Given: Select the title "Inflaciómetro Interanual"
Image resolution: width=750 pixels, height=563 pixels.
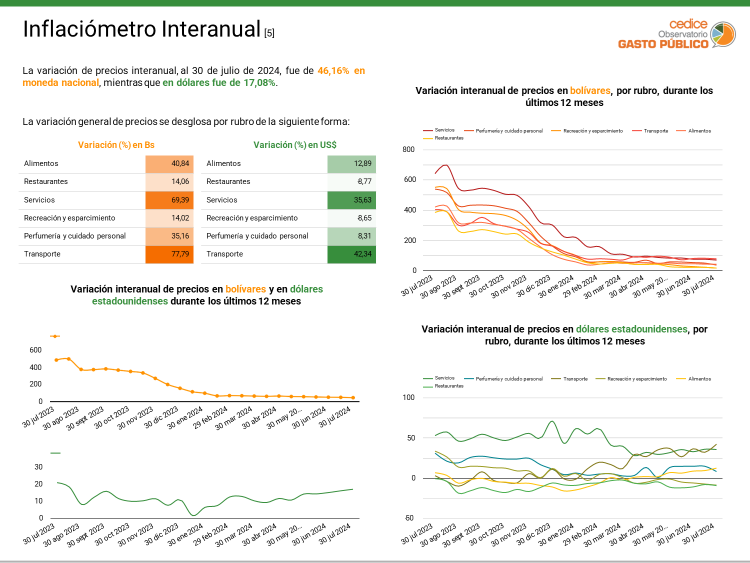Looking at the screenshot, I should pos(142,29).
